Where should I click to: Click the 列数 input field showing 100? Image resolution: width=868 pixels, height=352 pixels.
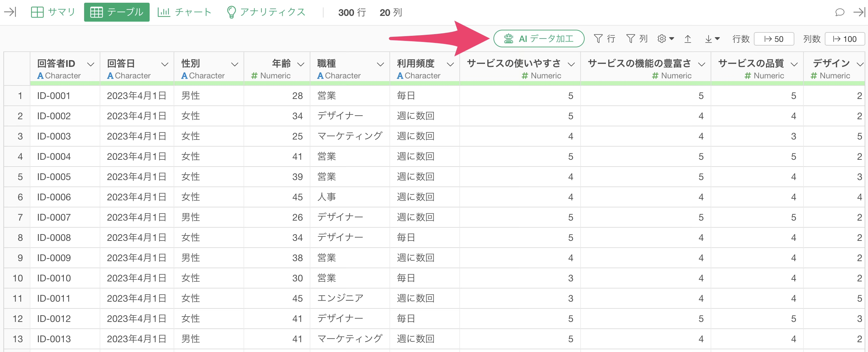pos(844,39)
